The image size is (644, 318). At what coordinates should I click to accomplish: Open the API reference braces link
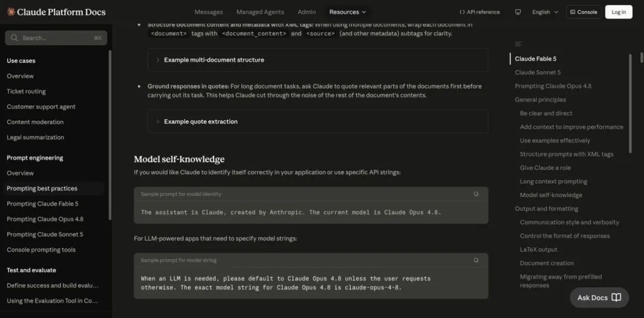(x=479, y=12)
